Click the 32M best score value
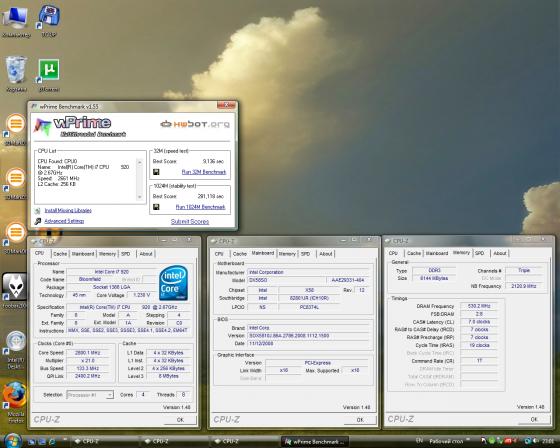 click(213, 161)
